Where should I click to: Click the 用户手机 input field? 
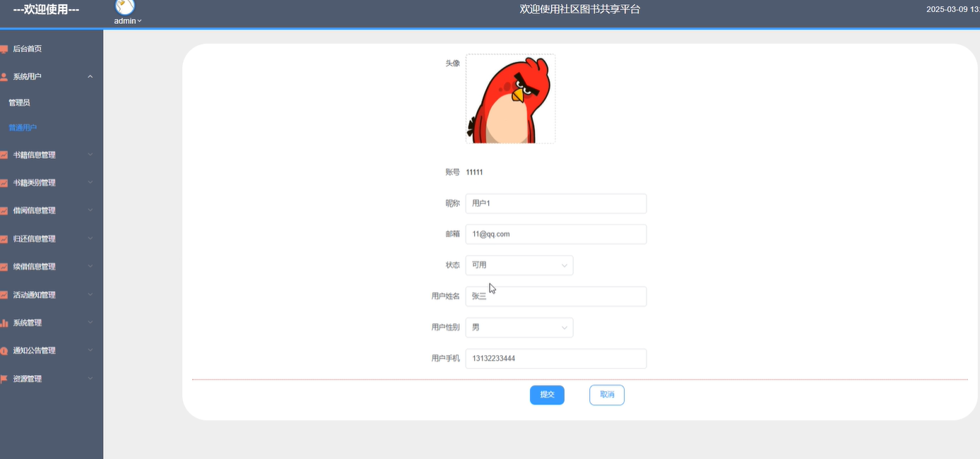(x=556, y=359)
